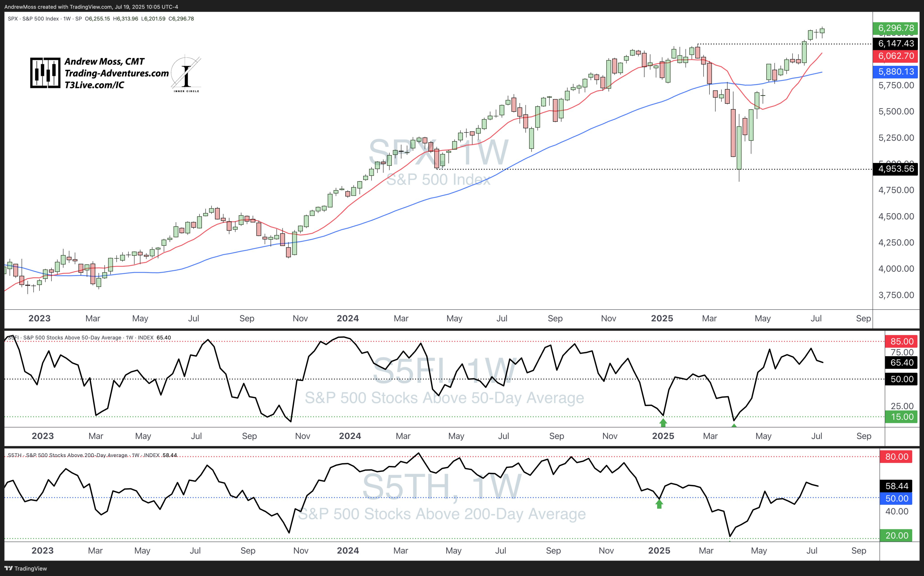Click green arrow on S5TH 50.00 line

(x=659, y=504)
